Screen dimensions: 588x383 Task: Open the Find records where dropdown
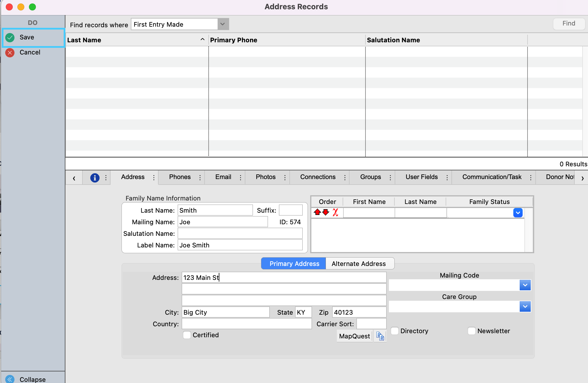[x=223, y=24]
